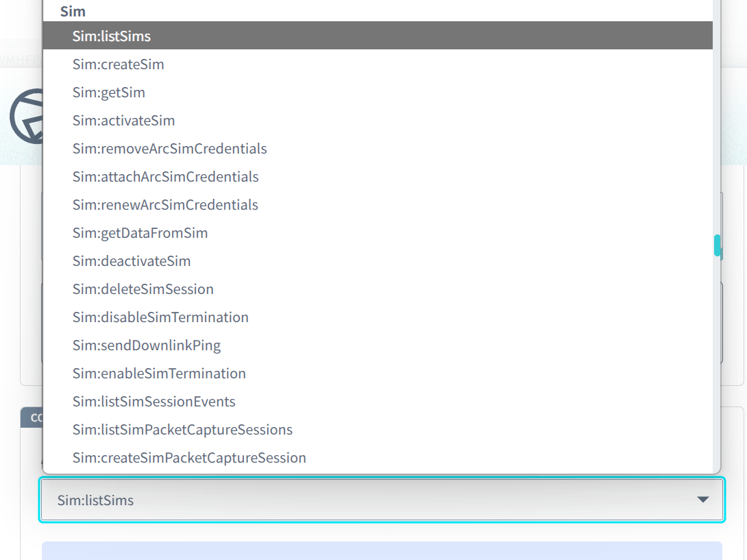747x560 pixels.
Task: Click the Sim group header label
Action: coord(73,11)
